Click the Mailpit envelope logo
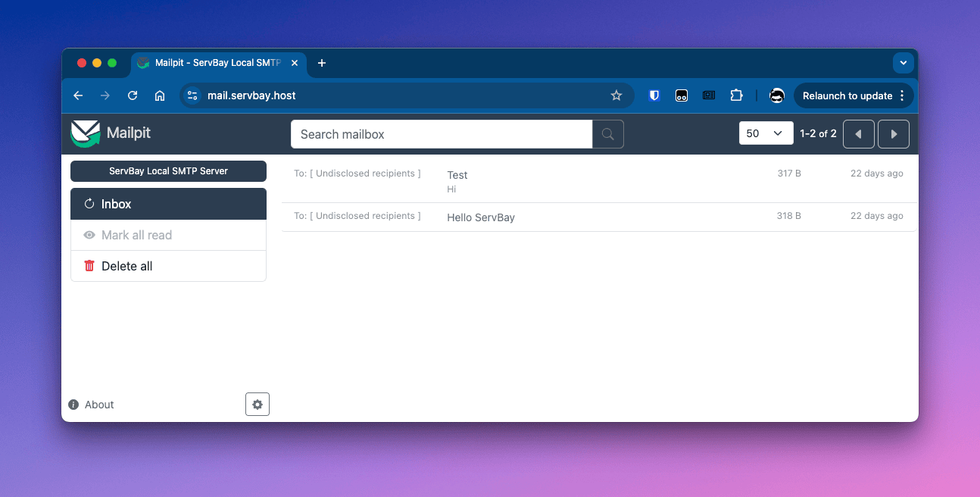This screenshot has height=497, width=980. [x=84, y=133]
